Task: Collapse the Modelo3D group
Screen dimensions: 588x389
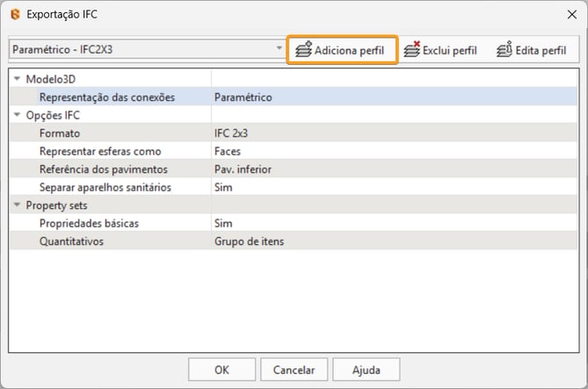Action: coord(17,79)
